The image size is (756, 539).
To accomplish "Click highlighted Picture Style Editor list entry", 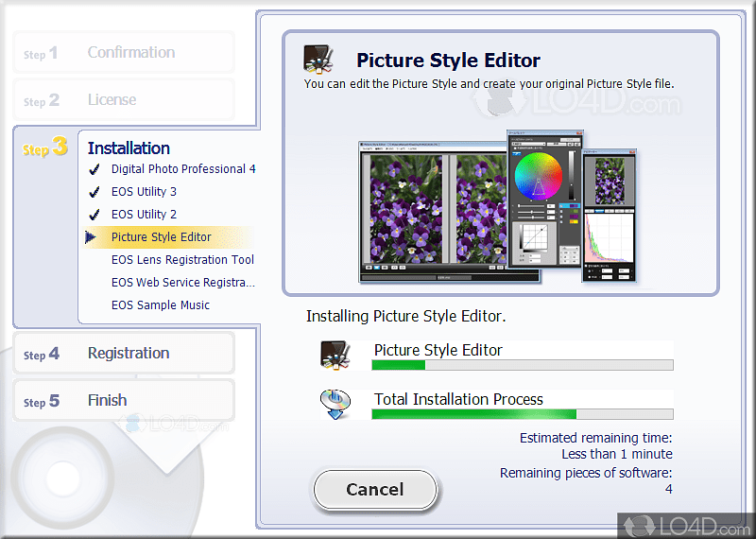I will [169, 237].
